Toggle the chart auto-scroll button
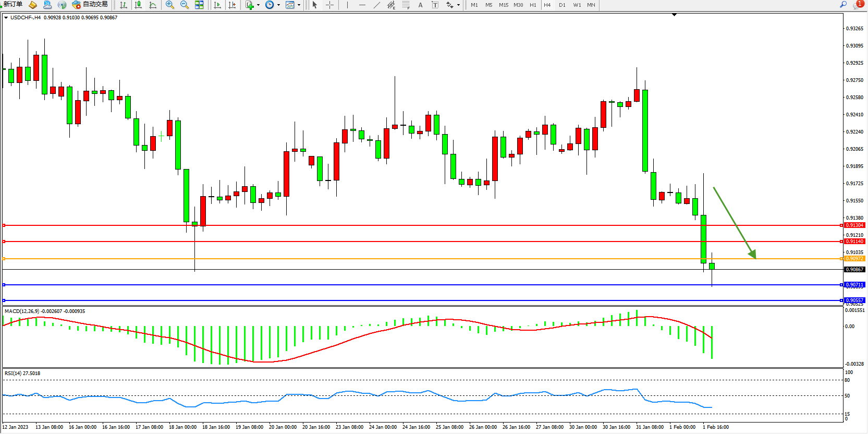Screen dimensions: 868x434 click(217, 5)
